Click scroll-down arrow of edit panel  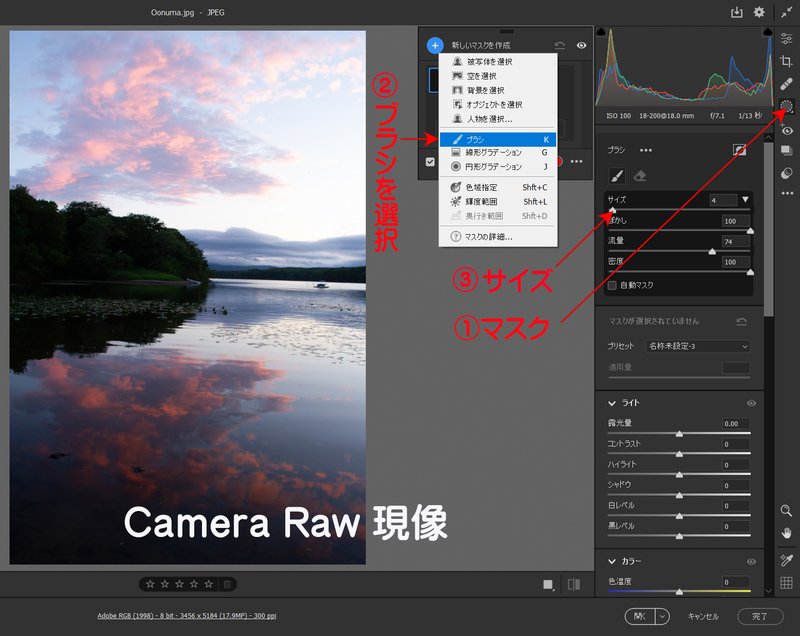pyautogui.click(x=769, y=591)
